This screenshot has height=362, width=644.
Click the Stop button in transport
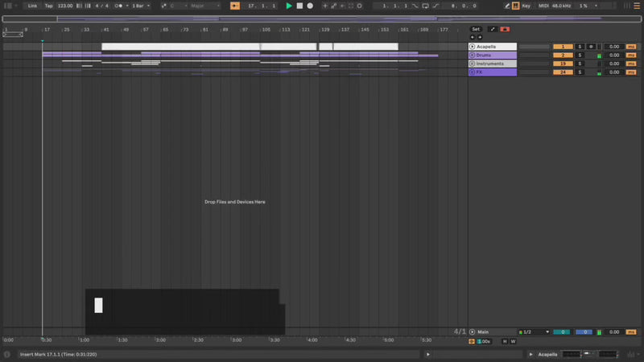(299, 6)
